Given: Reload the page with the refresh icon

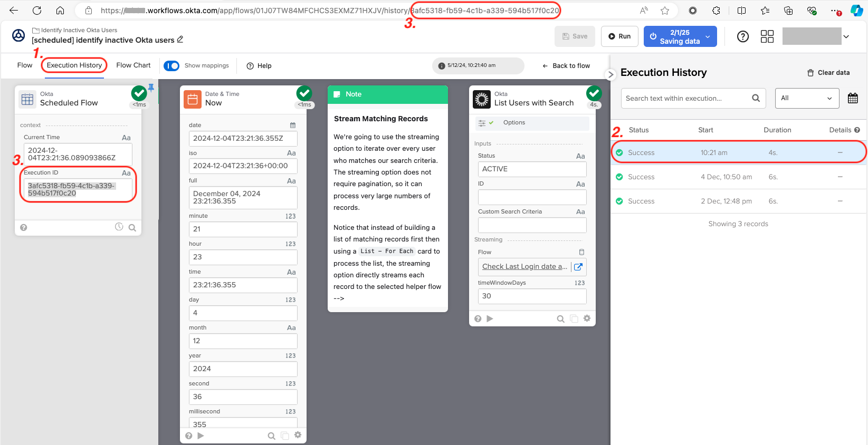Looking at the screenshot, I should pos(37,10).
